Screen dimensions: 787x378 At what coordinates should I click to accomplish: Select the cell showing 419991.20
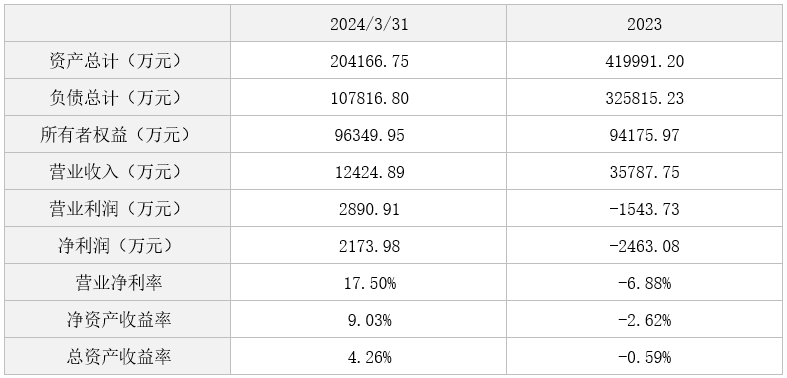644,60
